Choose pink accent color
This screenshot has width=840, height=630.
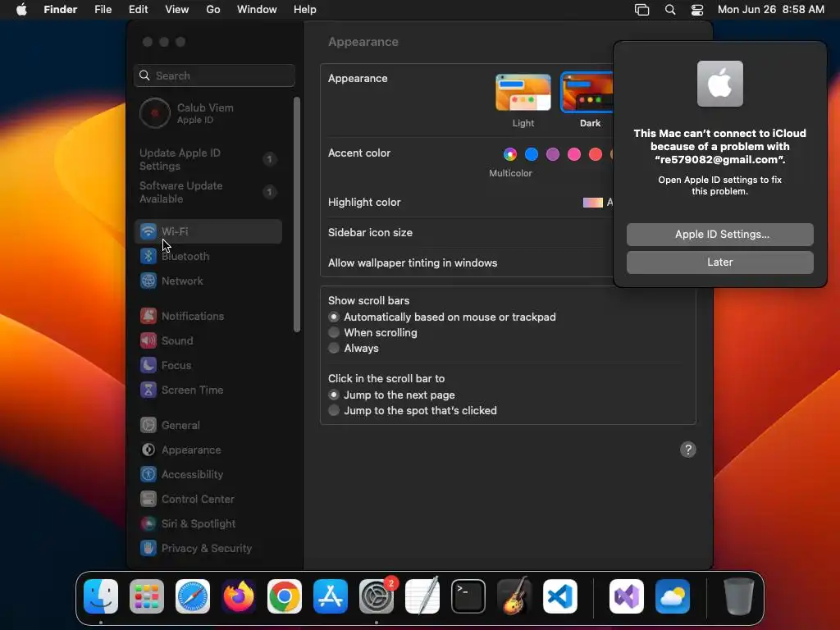pyautogui.click(x=574, y=154)
